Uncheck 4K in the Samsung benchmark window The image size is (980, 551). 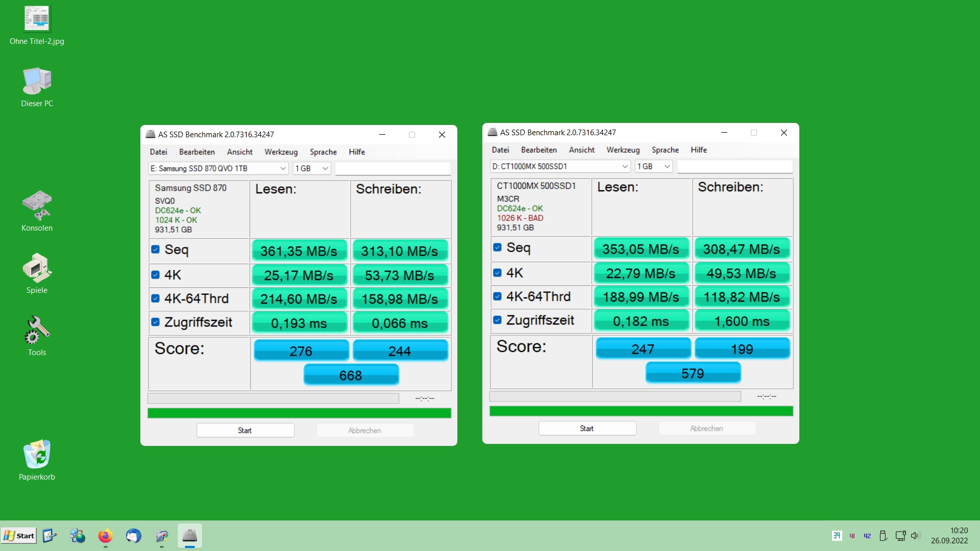(155, 275)
